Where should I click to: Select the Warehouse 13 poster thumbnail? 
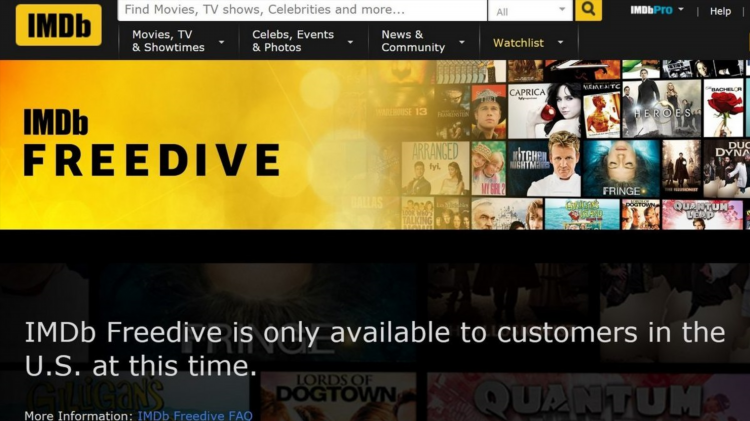tap(401, 111)
